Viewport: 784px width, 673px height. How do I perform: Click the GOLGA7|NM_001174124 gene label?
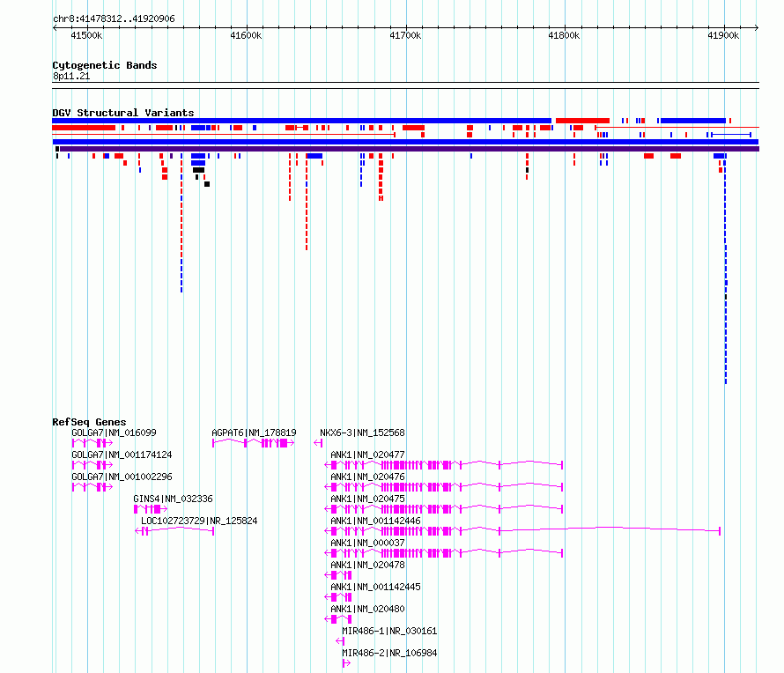[122, 455]
